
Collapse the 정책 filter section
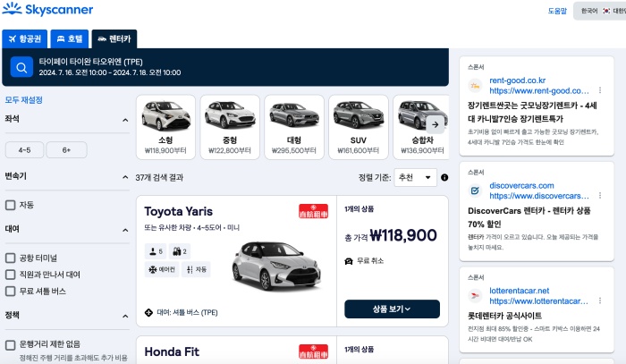(125, 316)
